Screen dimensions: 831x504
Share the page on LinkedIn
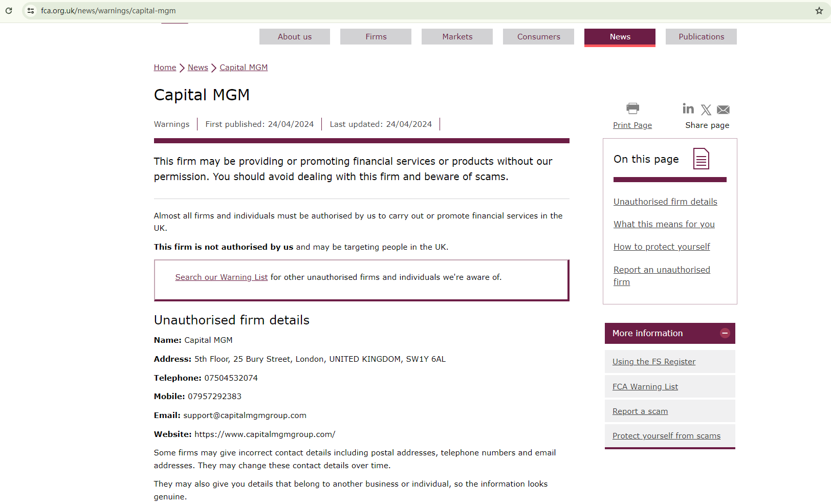688,109
